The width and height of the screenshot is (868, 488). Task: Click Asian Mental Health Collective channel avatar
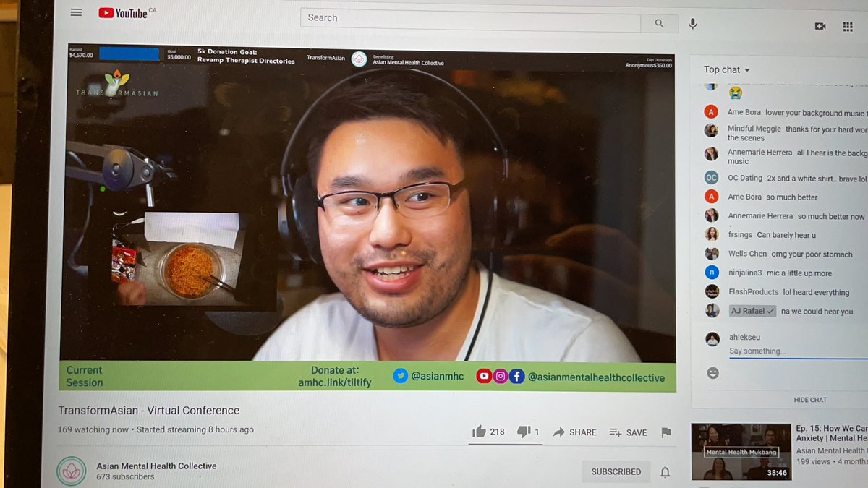(71, 471)
